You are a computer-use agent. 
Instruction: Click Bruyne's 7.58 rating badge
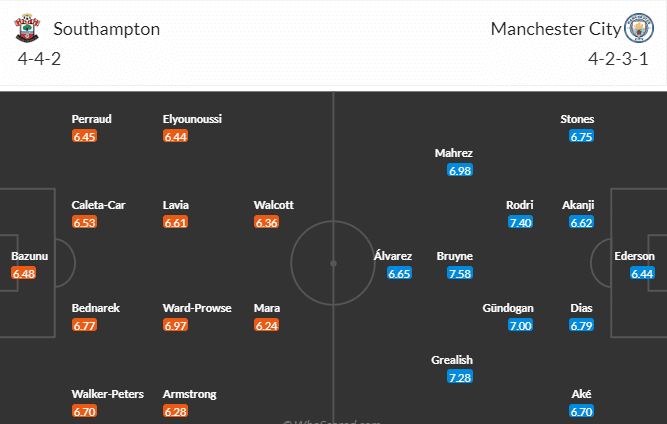(460, 274)
